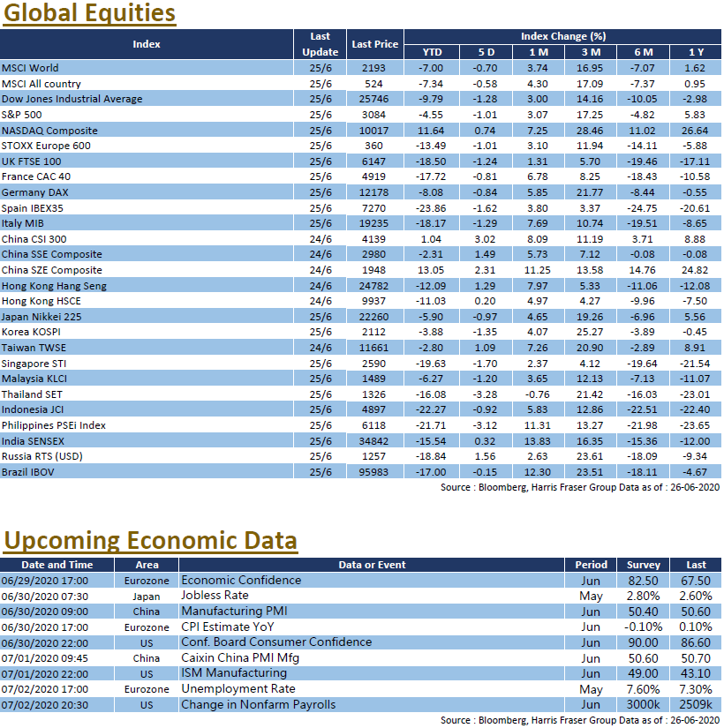This screenshot has width=724, height=728.
Task: Select the Index column header
Action: [x=147, y=44]
